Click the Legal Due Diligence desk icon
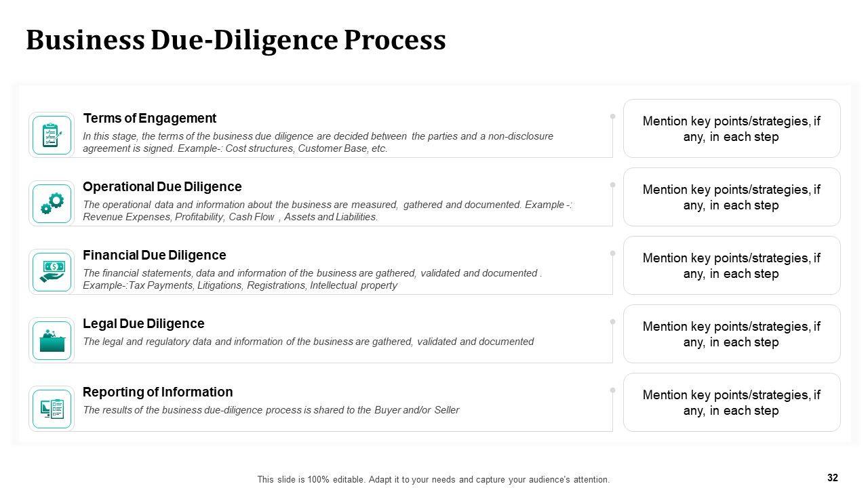 coord(52,340)
